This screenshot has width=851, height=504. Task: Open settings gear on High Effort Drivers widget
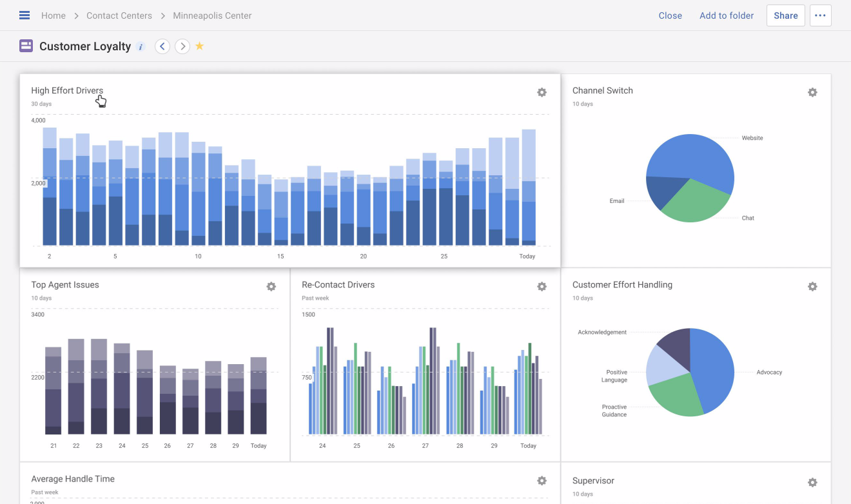tap(542, 92)
